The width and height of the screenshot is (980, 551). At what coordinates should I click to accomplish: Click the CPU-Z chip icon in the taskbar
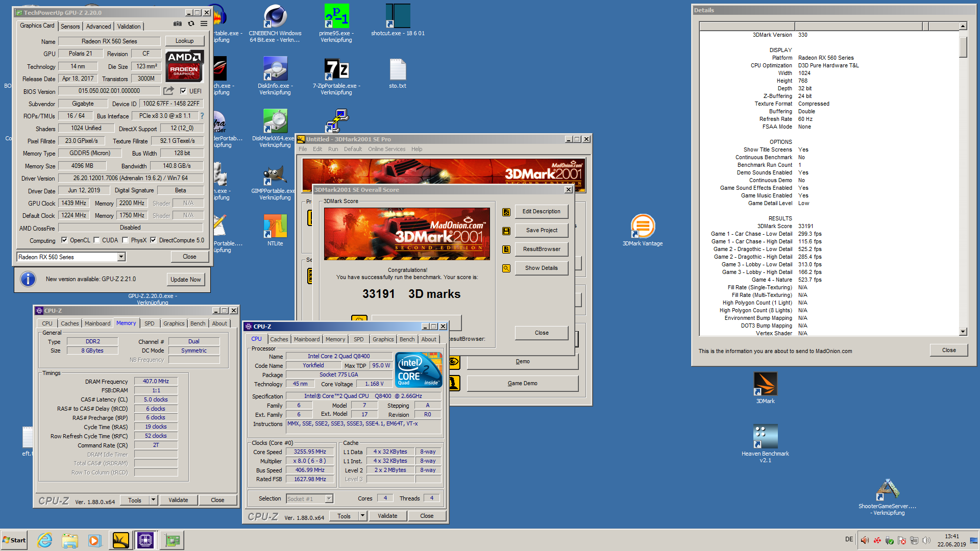145,540
